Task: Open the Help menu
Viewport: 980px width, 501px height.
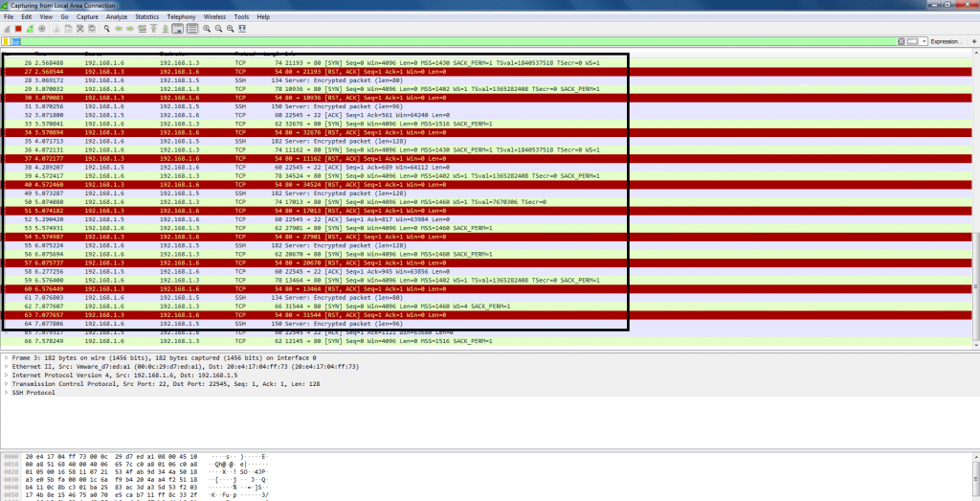Action: pyautogui.click(x=263, y=17)
